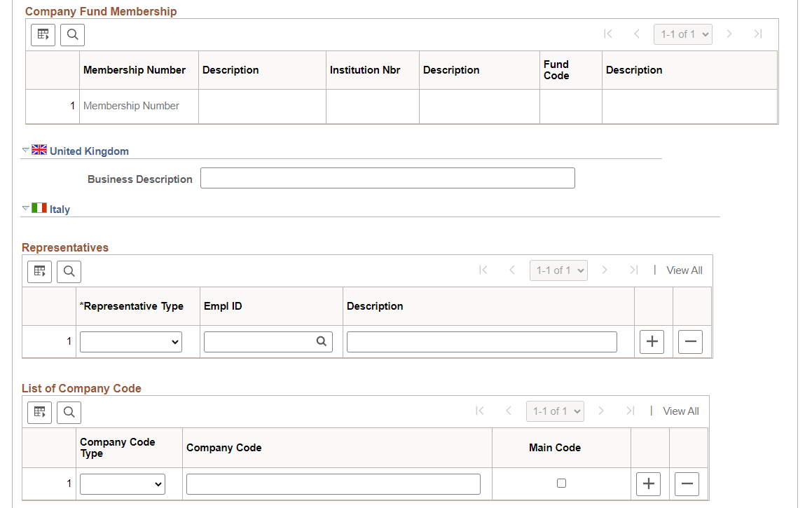Open personalization options for List of Company Code
This screenshot has height=508, width=812.
pyautogui.click(x=39, y=412)
